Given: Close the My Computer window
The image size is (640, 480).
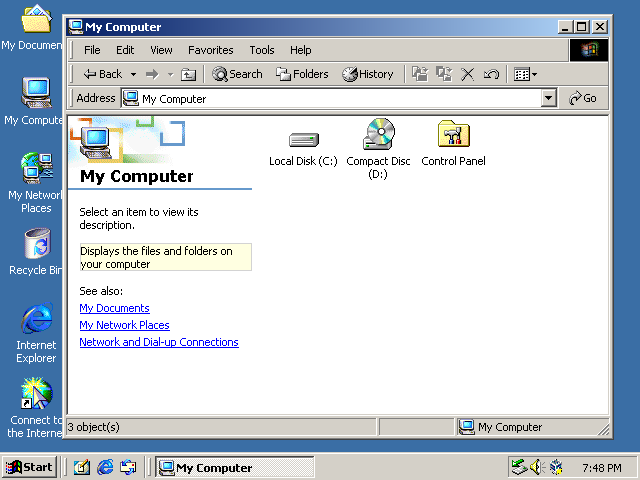Looking at the screenshot, I should coord(600,27).
